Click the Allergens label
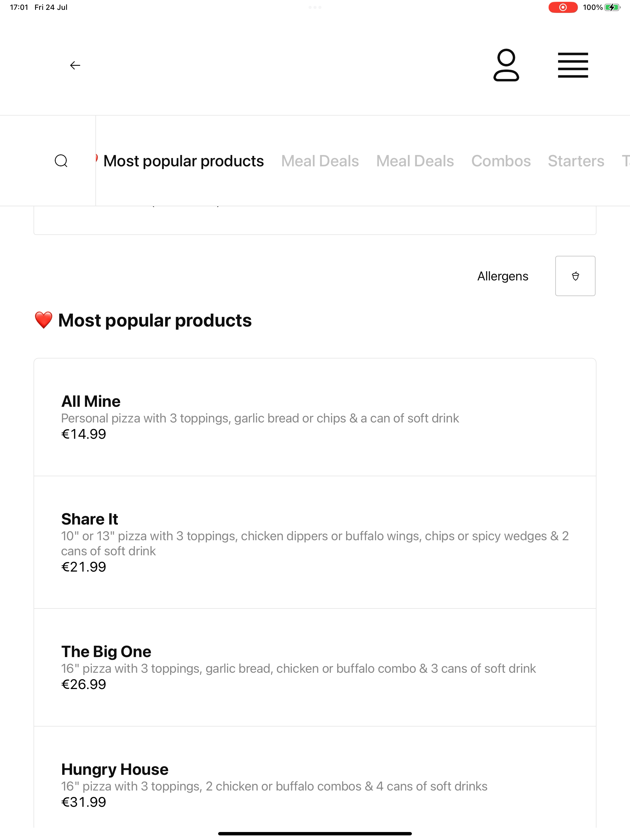630x840 pixels. point(502,276)
